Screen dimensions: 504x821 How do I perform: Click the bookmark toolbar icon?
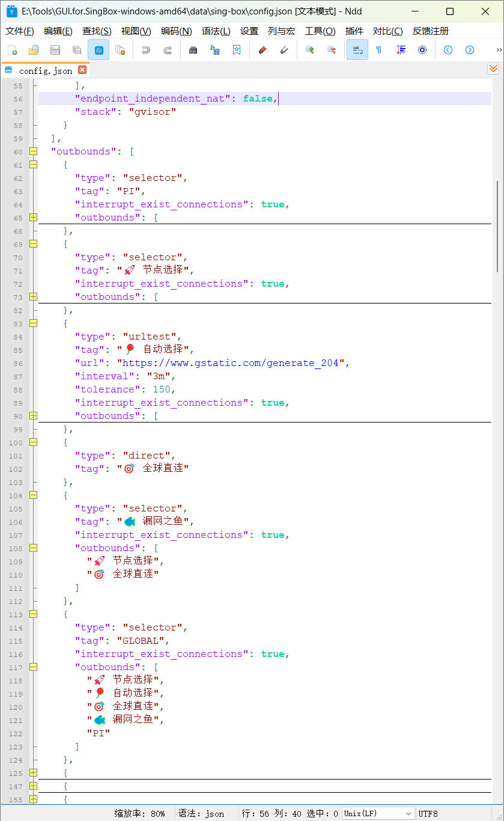(237, 50)
